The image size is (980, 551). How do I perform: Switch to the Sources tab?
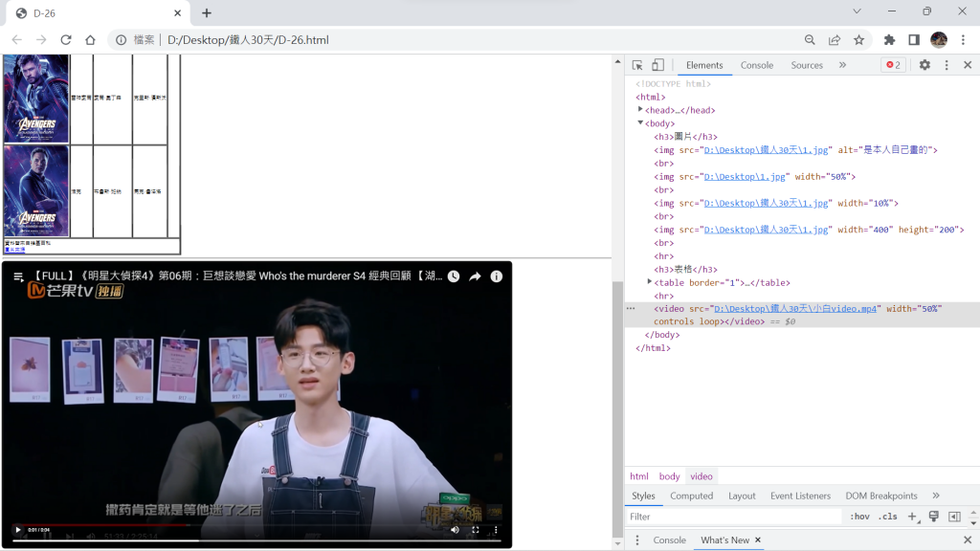[807, 65]
